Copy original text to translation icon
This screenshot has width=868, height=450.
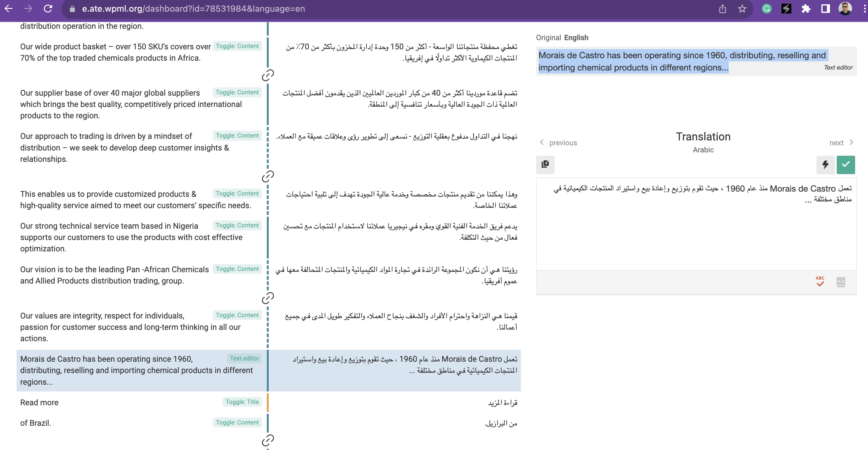[545, 164]
